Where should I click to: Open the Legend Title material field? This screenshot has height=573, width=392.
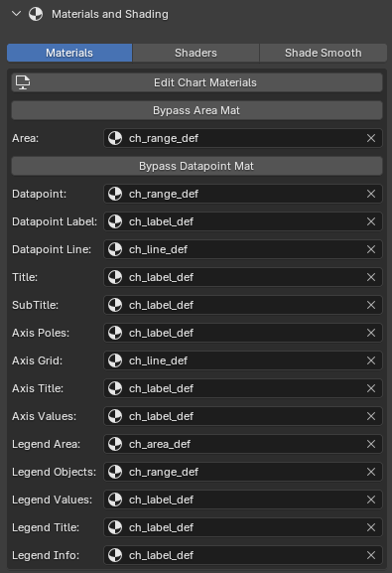pos(243,527)
